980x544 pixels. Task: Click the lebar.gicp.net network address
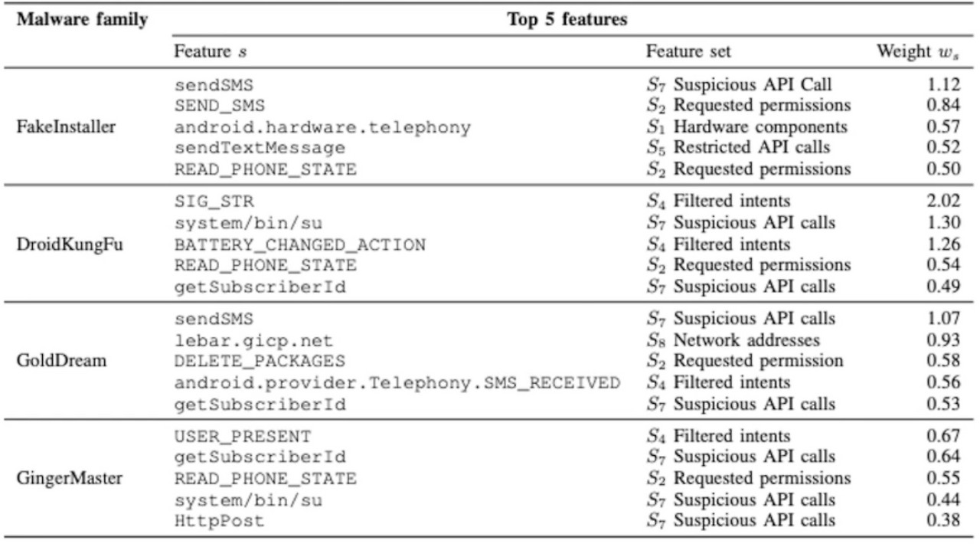tap(259, 339)
